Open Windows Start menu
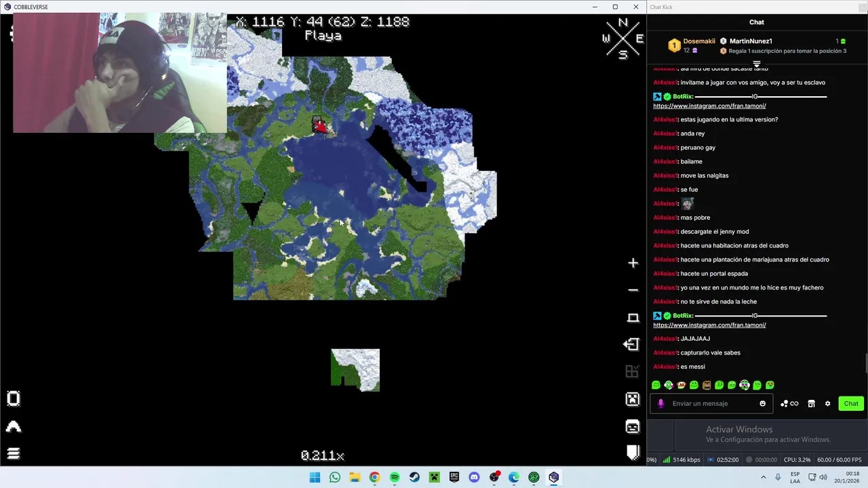The image size is (868, 488). pyautogui.click(x=315, y=477)
